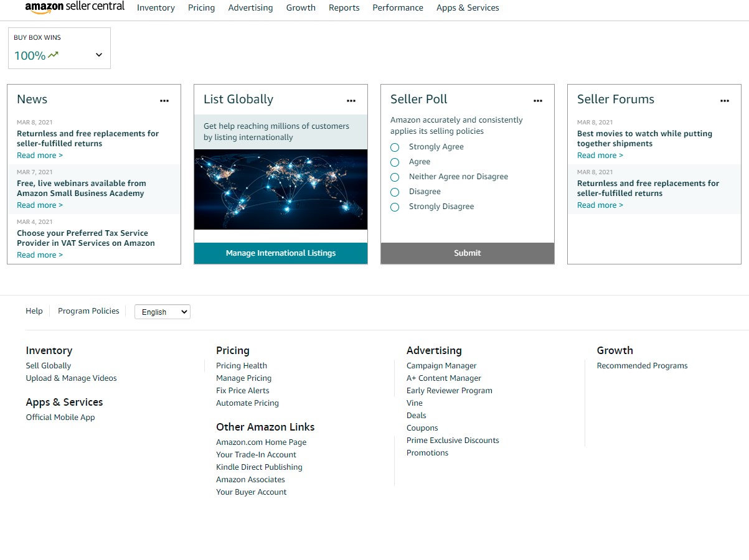Open the Inventory menu in the top navigation
This screenshot has width=749, height=560.
156,8
